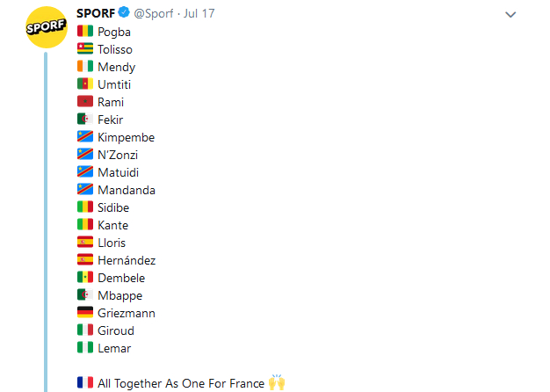Expand the tweet options chevron menu

click(x=511, y=15)
